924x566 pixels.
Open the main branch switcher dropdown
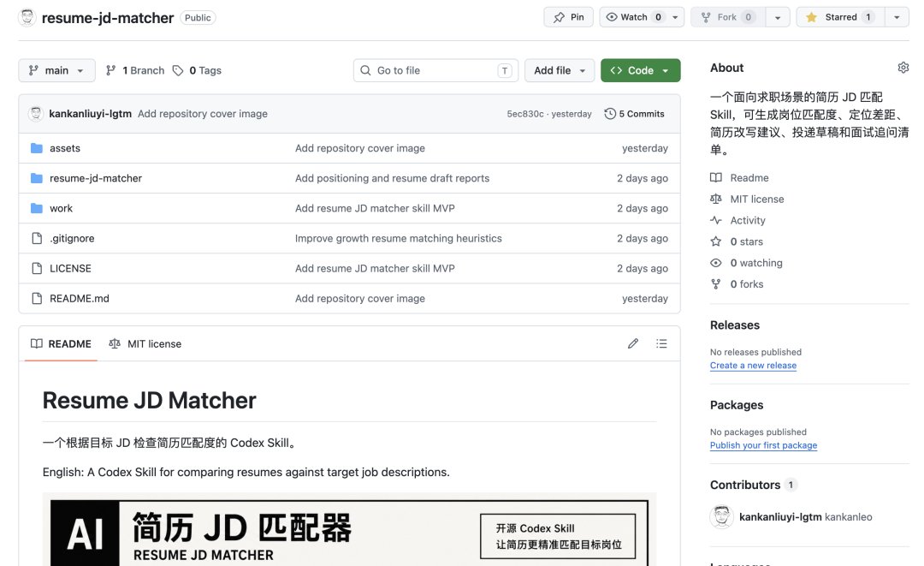pos(56,70)
